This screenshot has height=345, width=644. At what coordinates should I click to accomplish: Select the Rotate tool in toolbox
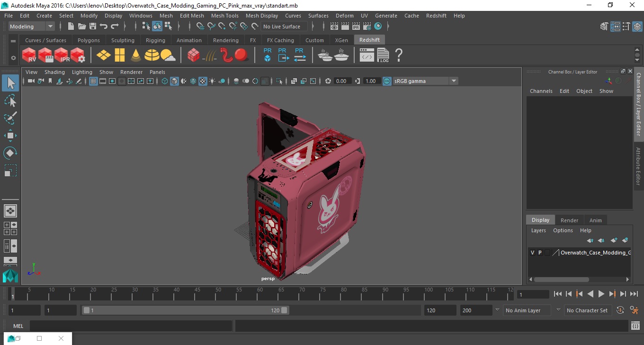[x=10, y=153]
